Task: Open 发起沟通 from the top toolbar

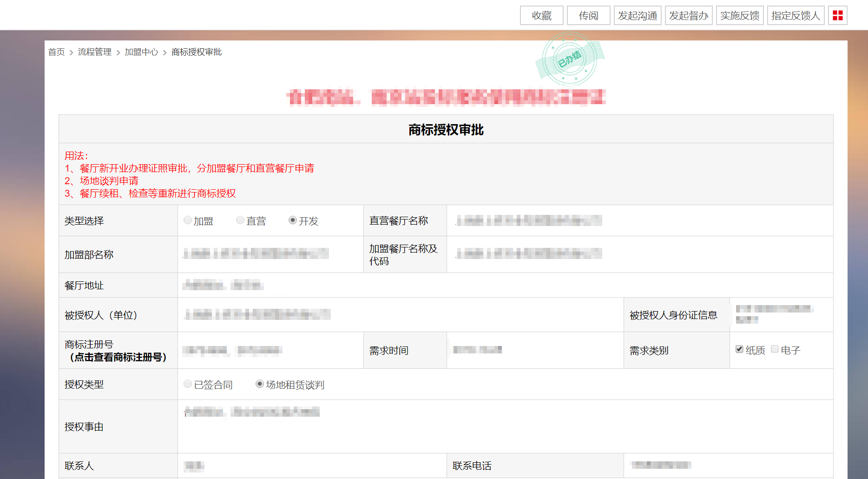Action: click(638, 15)
